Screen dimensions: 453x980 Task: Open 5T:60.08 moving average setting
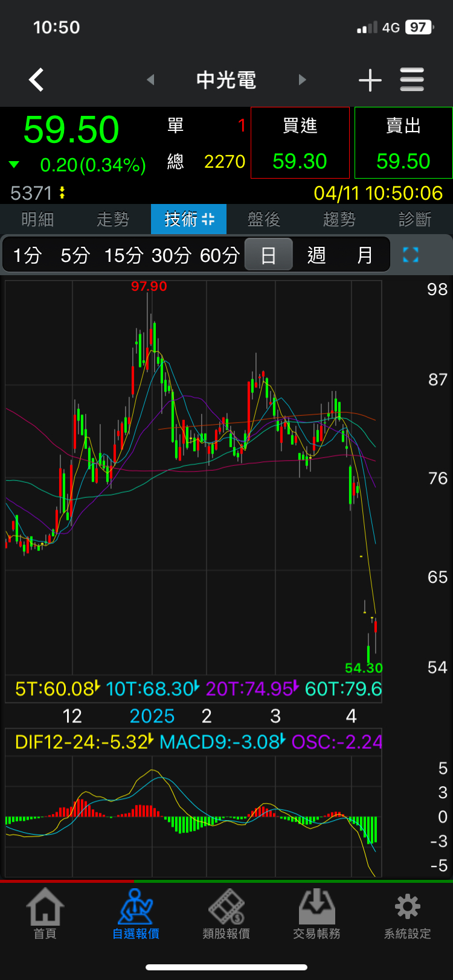point(57,689)
